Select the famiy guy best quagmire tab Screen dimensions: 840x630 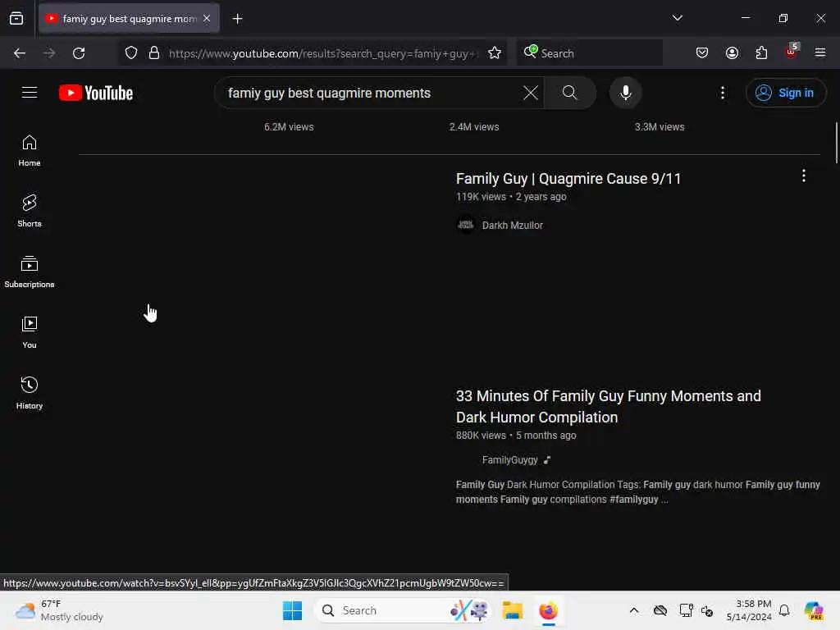(129, 19)
